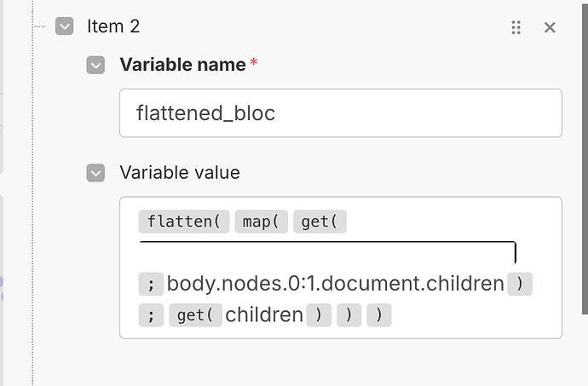Select the first get( function pill
The image size is (588, 386).
click(x=320, y=222)
